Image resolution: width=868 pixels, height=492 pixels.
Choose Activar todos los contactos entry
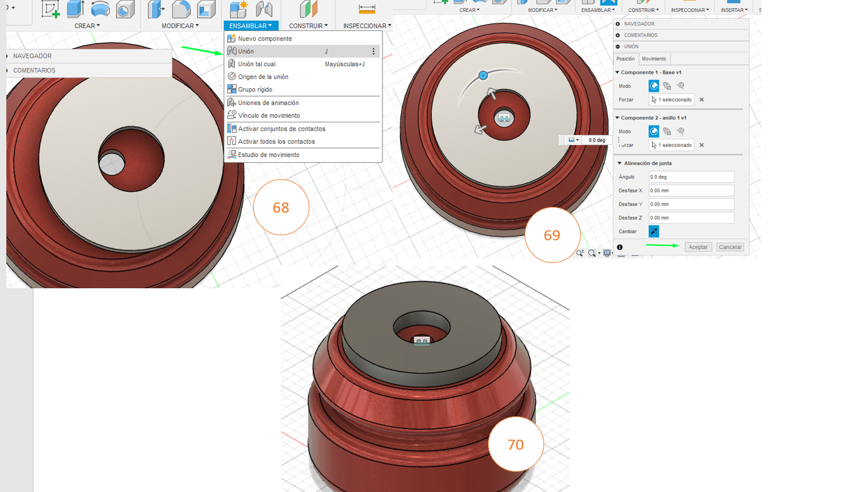pyautogui.click(x=303, y=141)
